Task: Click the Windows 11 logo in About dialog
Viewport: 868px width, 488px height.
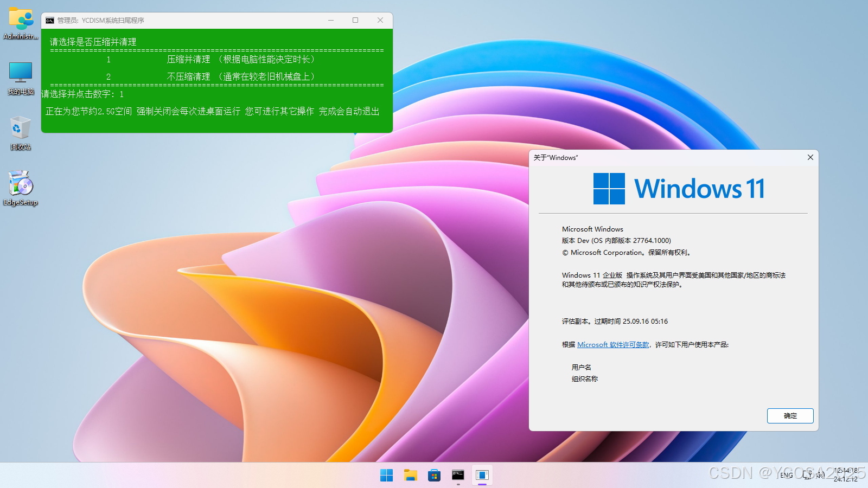Action: [x=679, y=189]
